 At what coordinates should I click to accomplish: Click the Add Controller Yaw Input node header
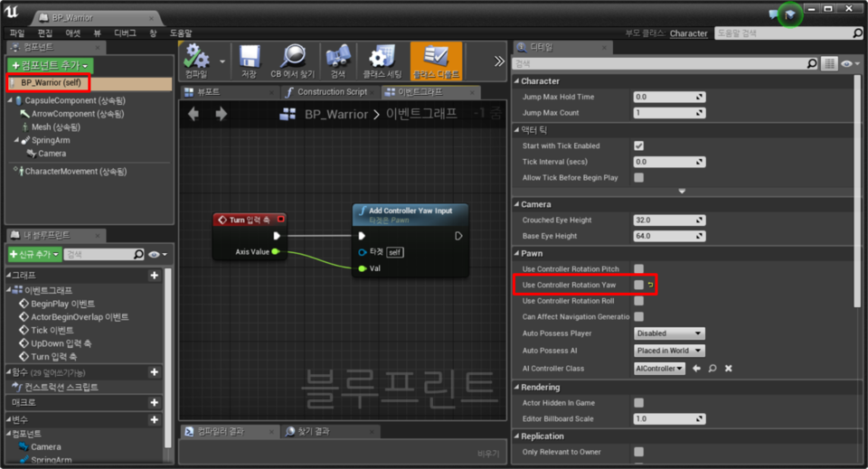tap(410, 214)
